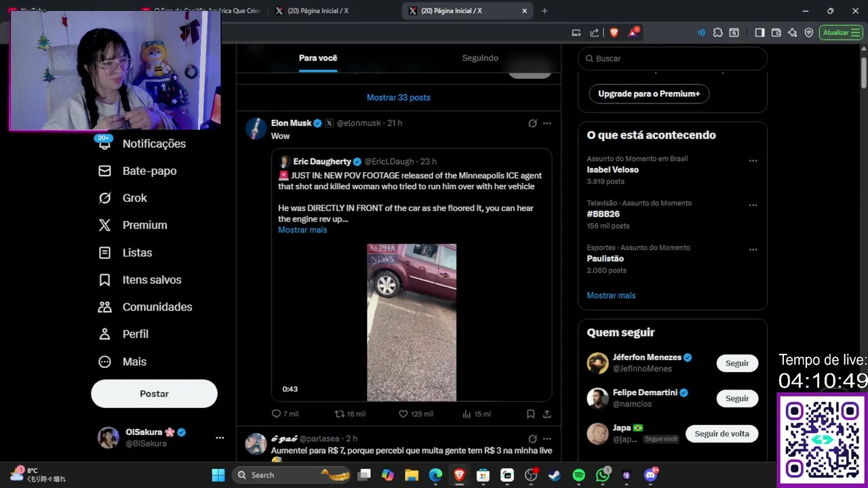Screen dimensions: 868x488
Task: Open Discord from the taskbar
Action: pos(652,475)
